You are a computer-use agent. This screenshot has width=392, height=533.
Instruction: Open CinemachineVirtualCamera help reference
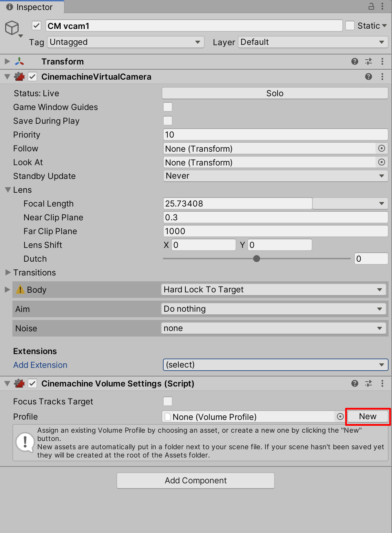click(x=369, y=77)
